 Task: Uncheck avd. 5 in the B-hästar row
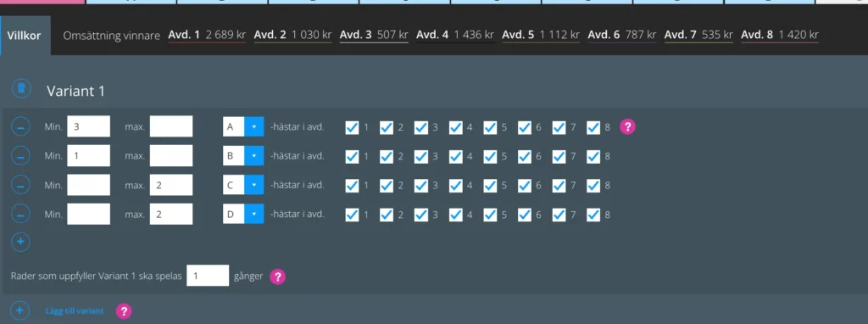(x=490, y=156)
